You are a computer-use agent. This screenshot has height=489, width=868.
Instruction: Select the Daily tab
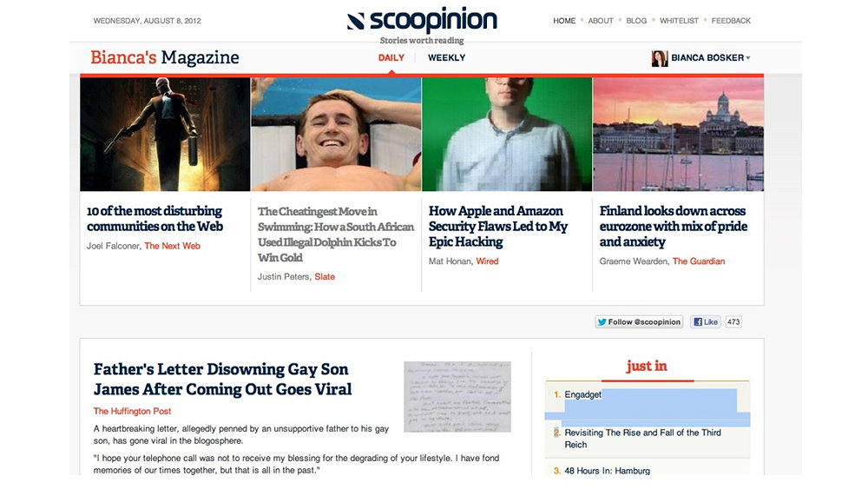click(391, 57)
